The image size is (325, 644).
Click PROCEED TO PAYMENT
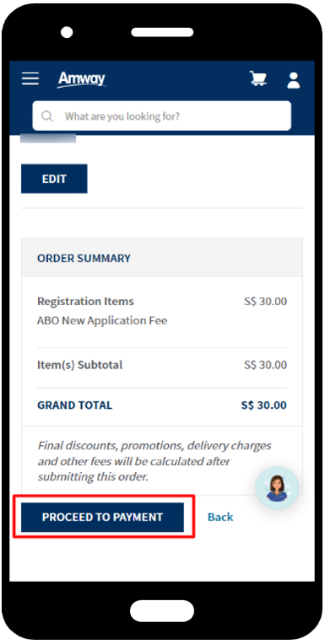(x=102, y=517)
